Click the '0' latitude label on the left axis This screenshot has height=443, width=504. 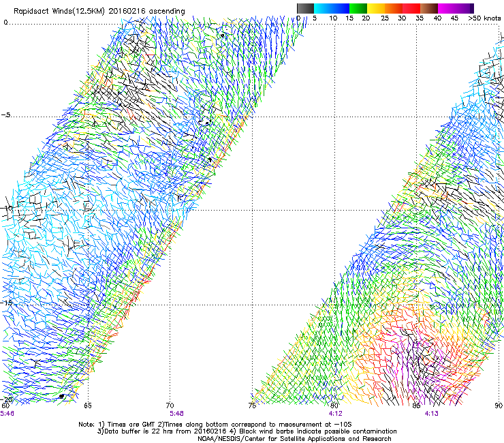(5, 22)
